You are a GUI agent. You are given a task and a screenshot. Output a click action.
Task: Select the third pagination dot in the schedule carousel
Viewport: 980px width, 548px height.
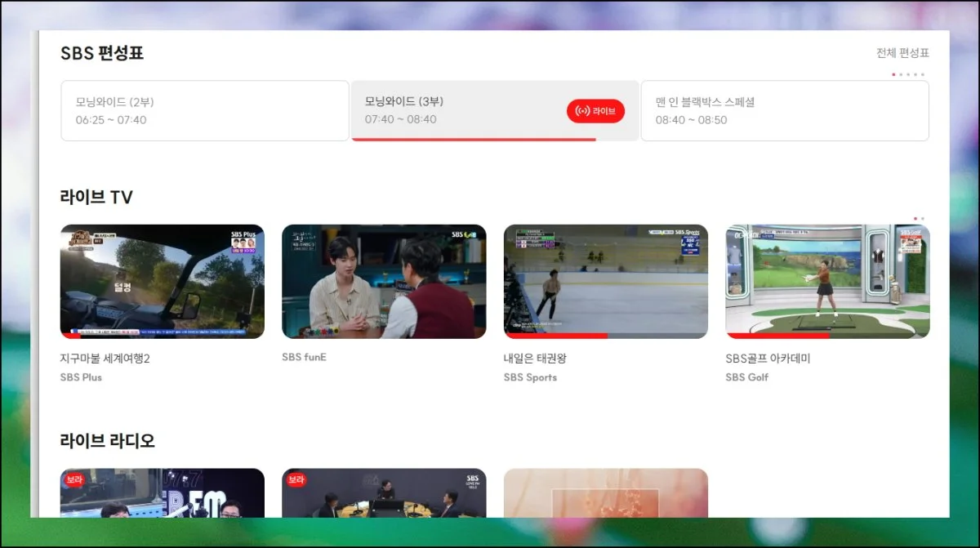tap(908, 74)
